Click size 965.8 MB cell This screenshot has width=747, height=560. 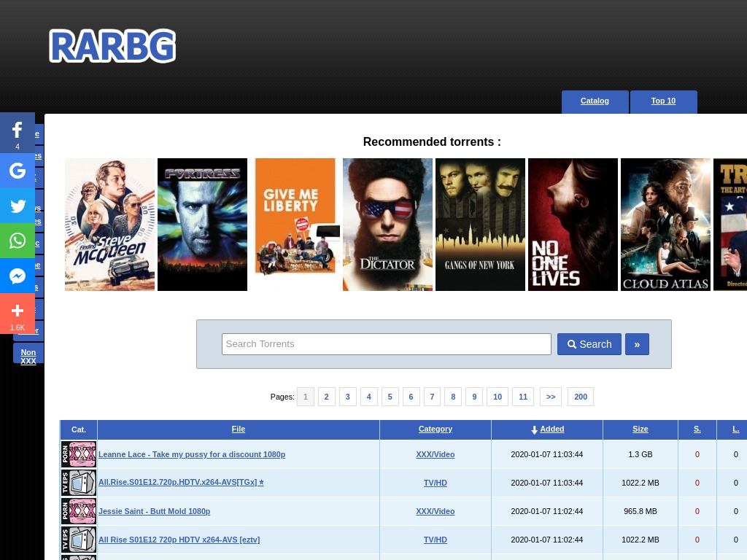pos(640,511)
